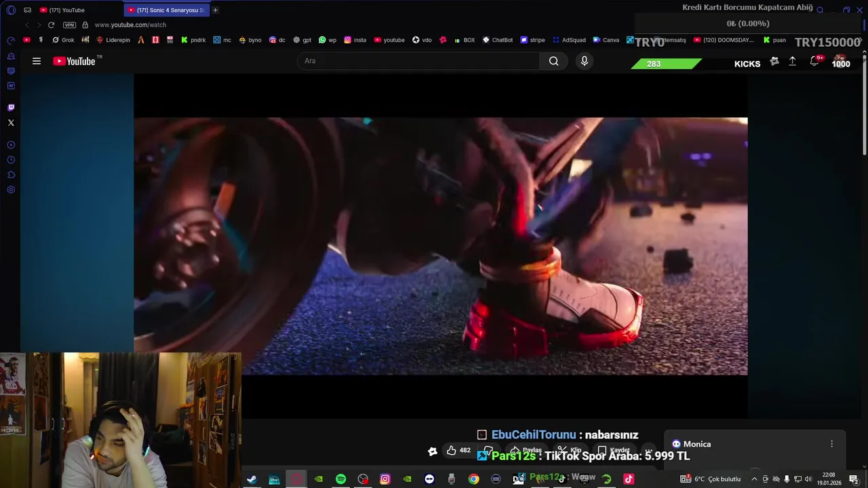Save the video with Kaydet button

pos(614,450)
